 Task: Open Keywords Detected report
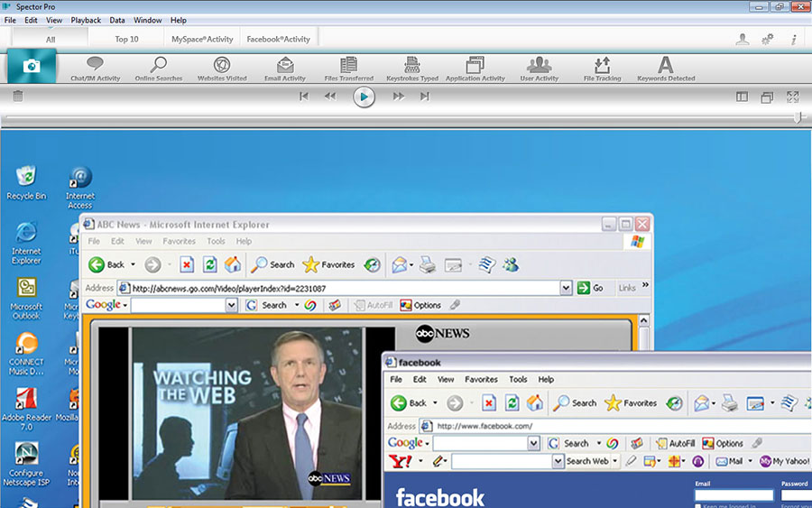(x=666, y=69)
